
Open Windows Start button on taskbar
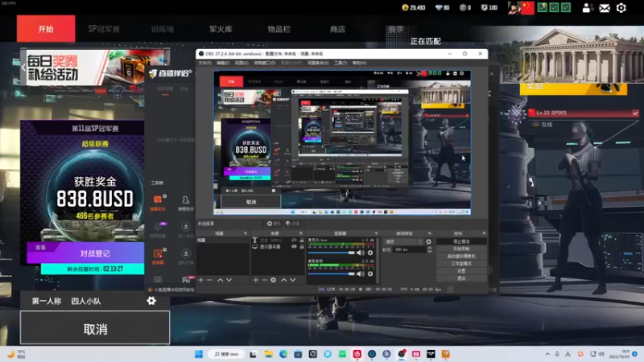point(199,354)
